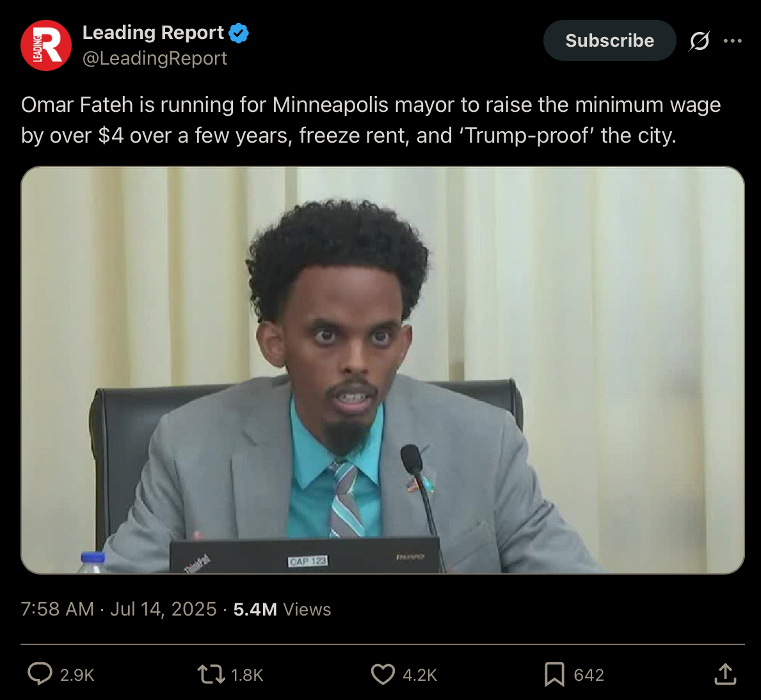The image size is (761, 700).
Task: Open the photo of Omar Fateh
Action: point(383,370)
